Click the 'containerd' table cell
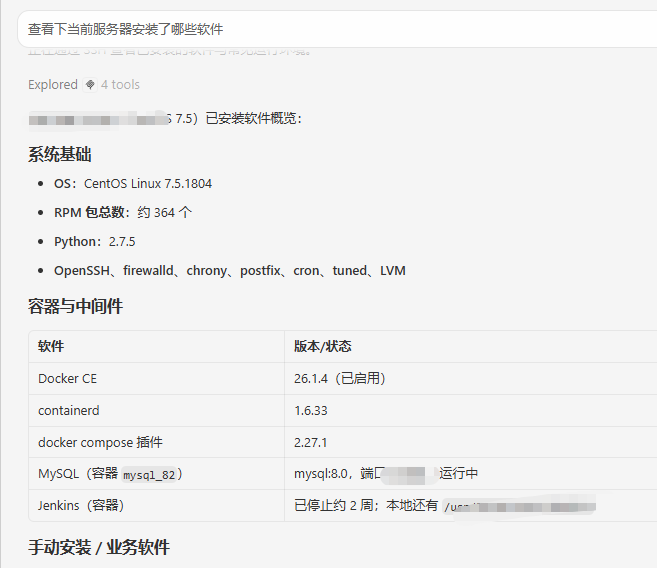Screen dimensions: 657x568 click(x=156, y=411)
